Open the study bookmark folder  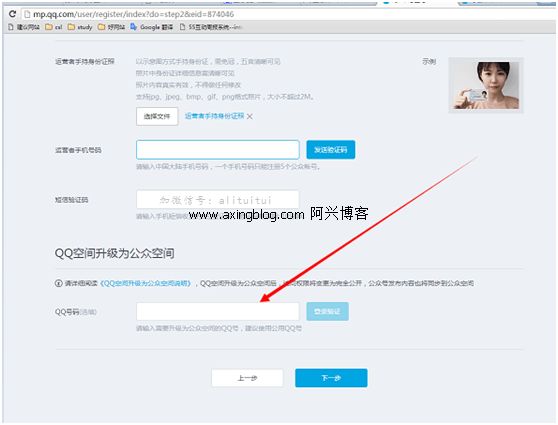click(80, 27)
